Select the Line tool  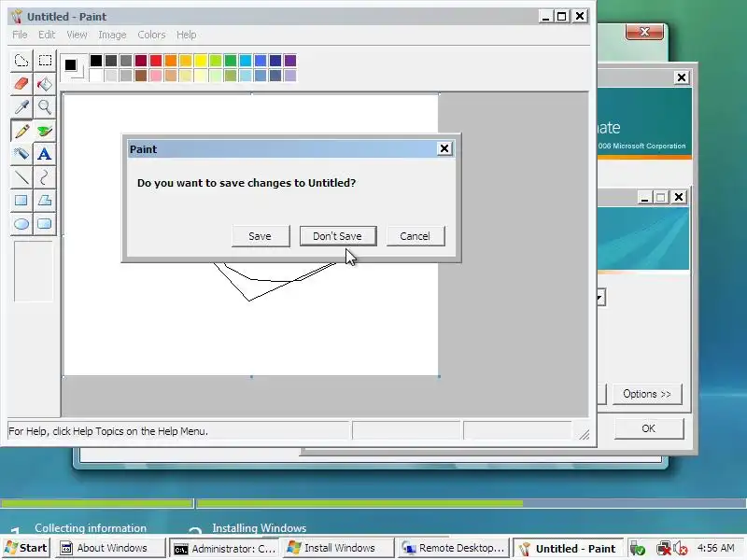pos(21,177)
